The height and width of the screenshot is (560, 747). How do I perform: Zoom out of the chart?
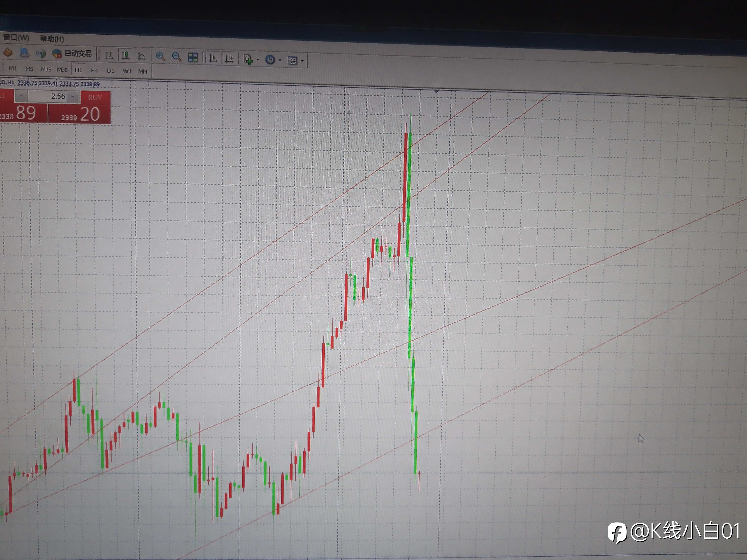point(177,57)
